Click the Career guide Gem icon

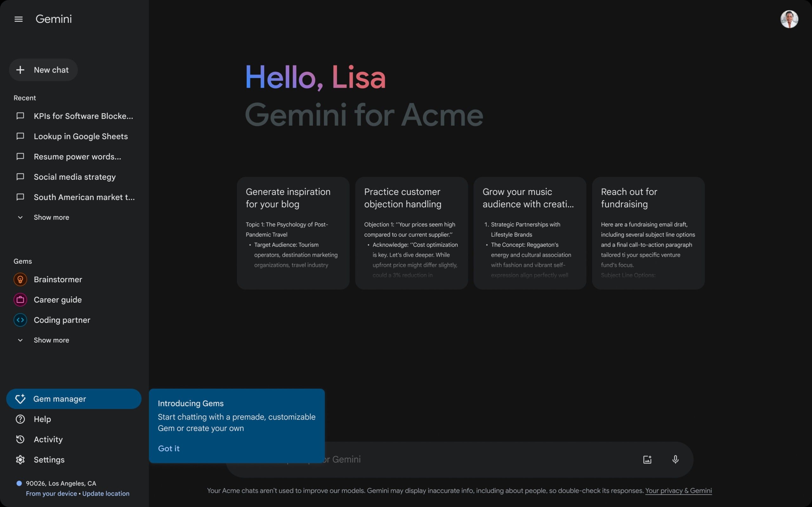[21, 300]
